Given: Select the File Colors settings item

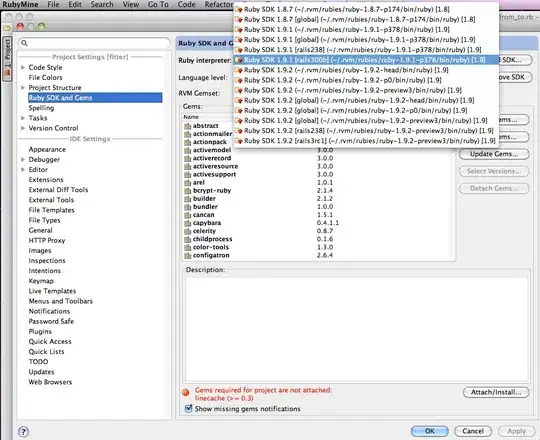Looking at the screenshot, I should pos(45,77).
